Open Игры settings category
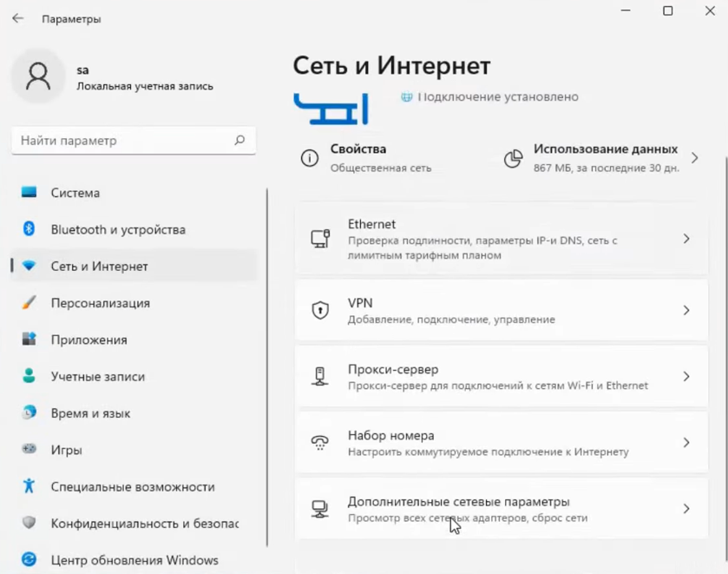728x574 pixels. coord(134,450)
